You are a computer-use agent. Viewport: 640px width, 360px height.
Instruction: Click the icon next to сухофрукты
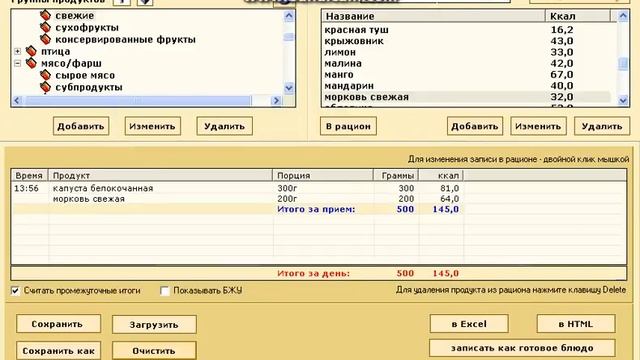[x=45, y=27]
